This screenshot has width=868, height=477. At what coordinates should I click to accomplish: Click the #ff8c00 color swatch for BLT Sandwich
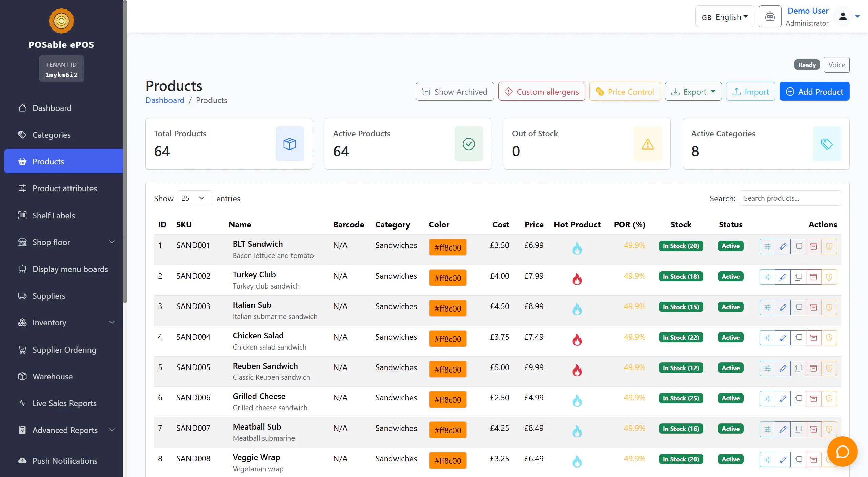(447, 247)
